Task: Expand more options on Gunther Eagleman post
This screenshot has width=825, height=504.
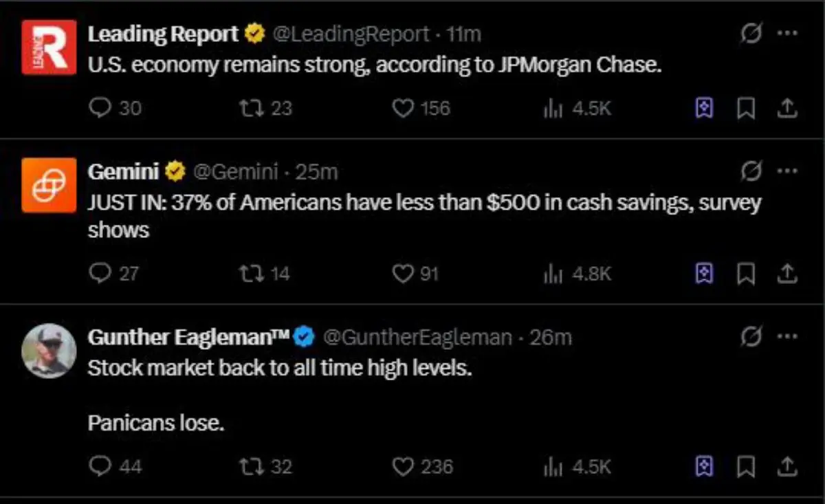Action: tap(786, 337)
